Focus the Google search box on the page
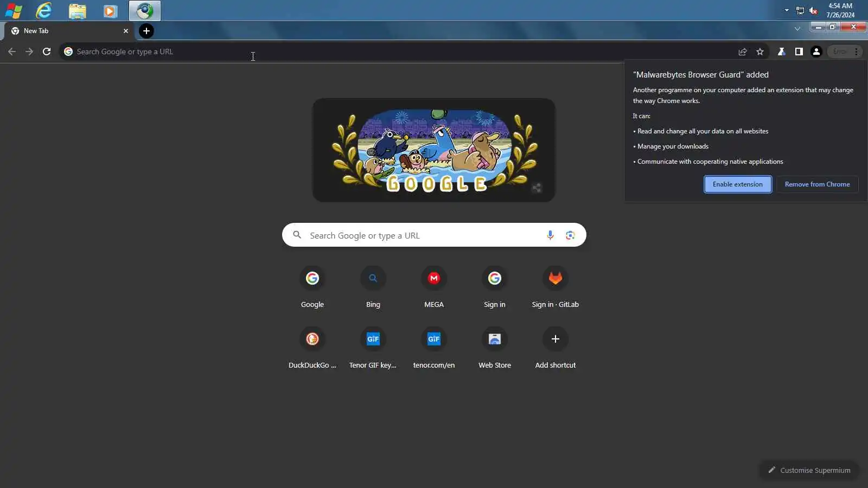Screen dimensions: 868x488 (434, 235)
